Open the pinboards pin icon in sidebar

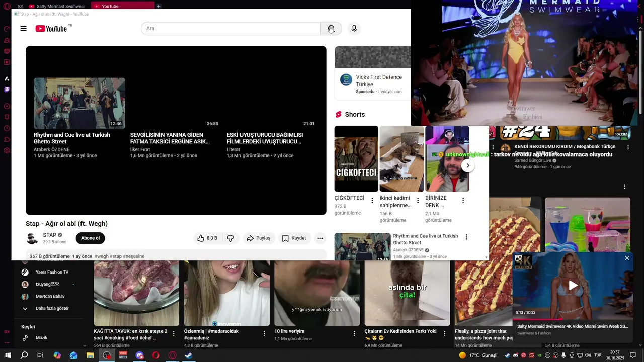point(7,117)
